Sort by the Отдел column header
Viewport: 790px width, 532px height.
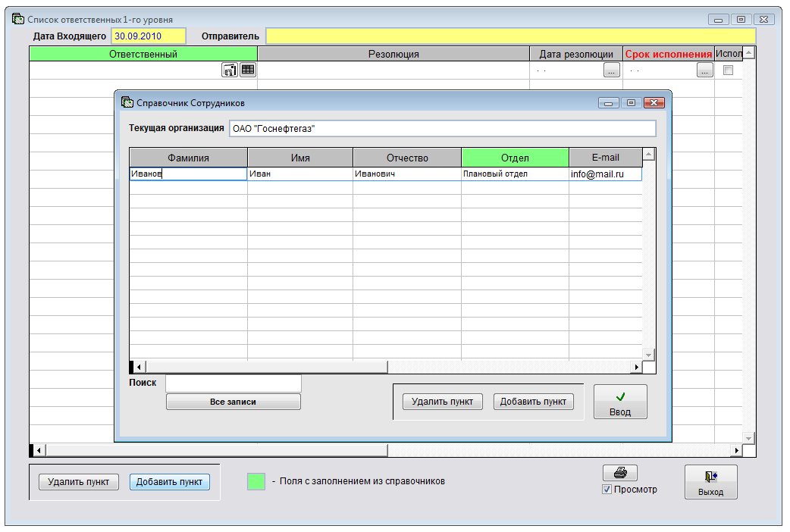[x=515, y=158]
